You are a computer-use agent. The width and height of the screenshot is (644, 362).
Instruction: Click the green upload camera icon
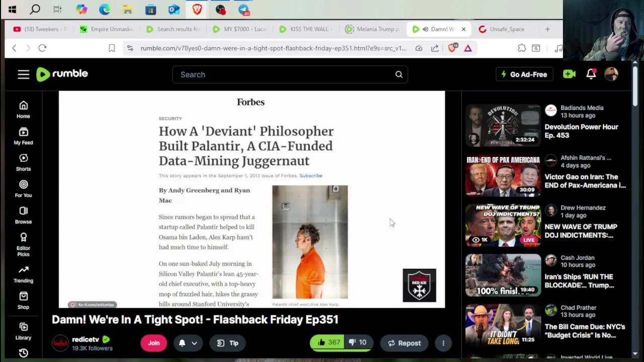point(569,74)
